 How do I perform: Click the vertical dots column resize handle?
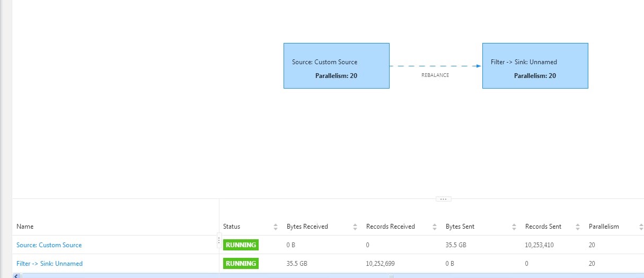point(219,240)
